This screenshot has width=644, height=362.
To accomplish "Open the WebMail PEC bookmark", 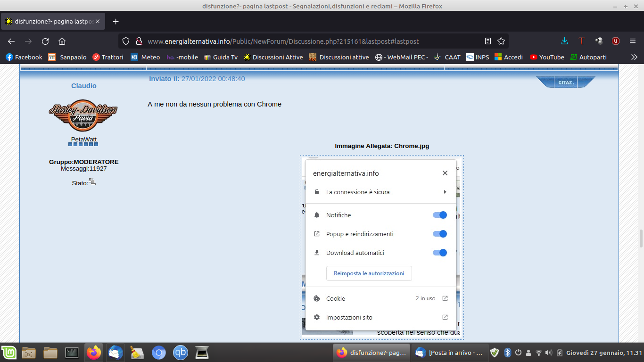I will tap(402, 57).
